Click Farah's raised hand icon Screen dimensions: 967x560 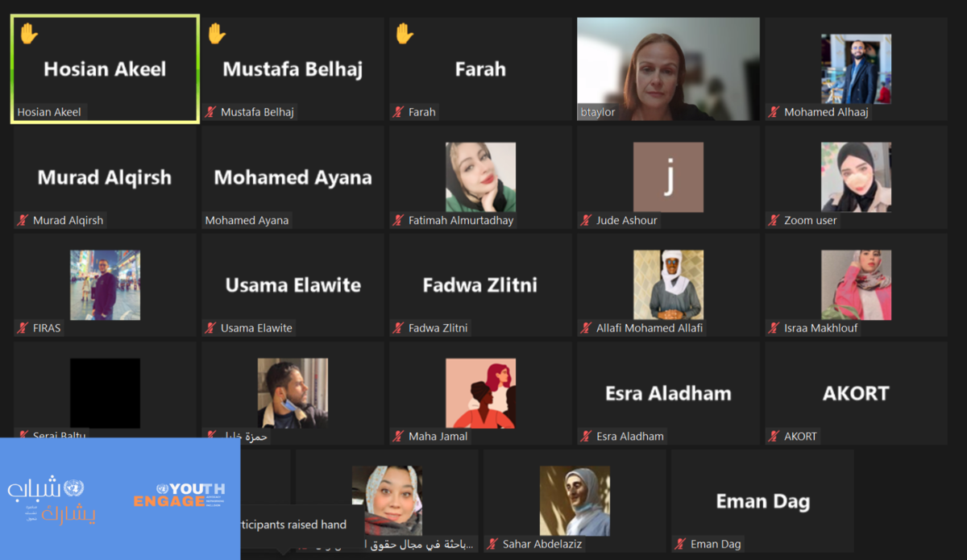click(405, 33)
